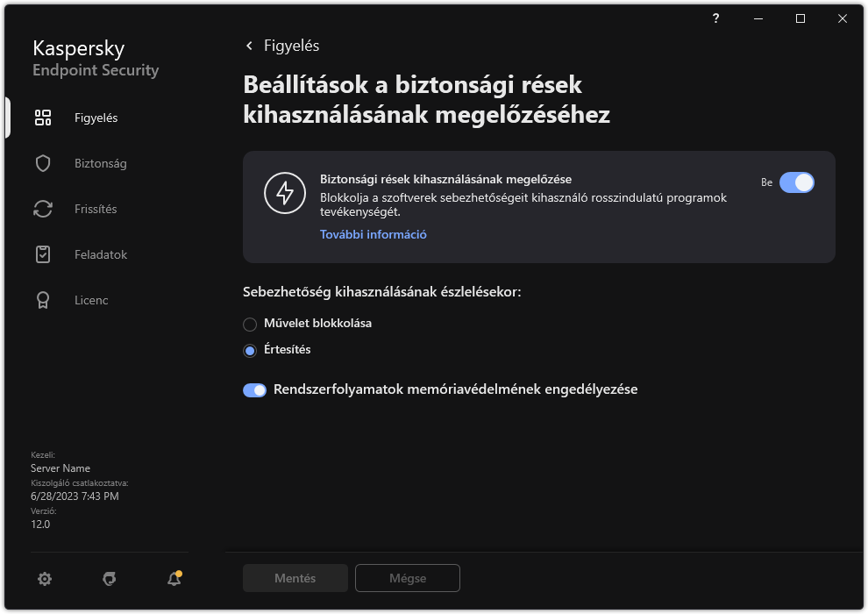Open További információ link
Screen dimensions: 868x614
pyautogui.click(x=373, y=234)
